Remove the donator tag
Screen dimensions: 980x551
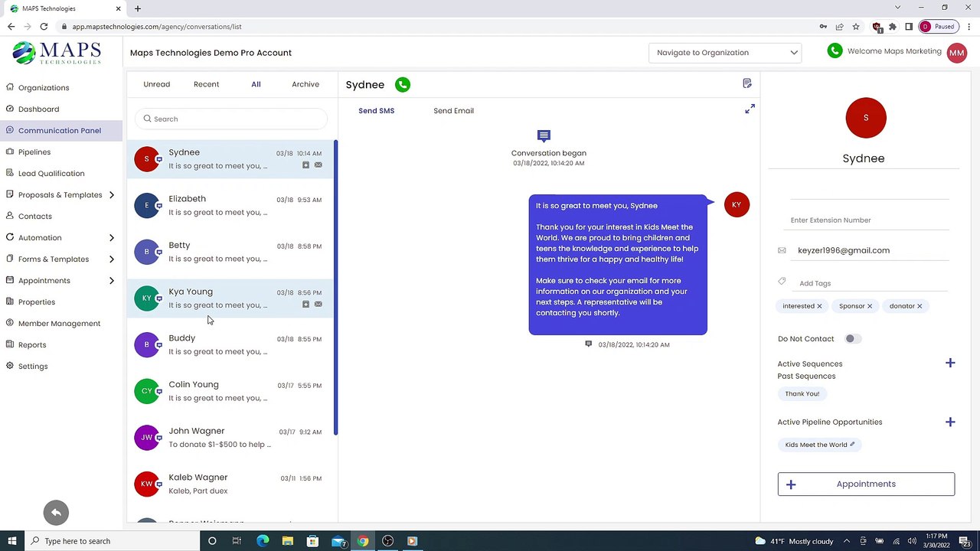920,306
